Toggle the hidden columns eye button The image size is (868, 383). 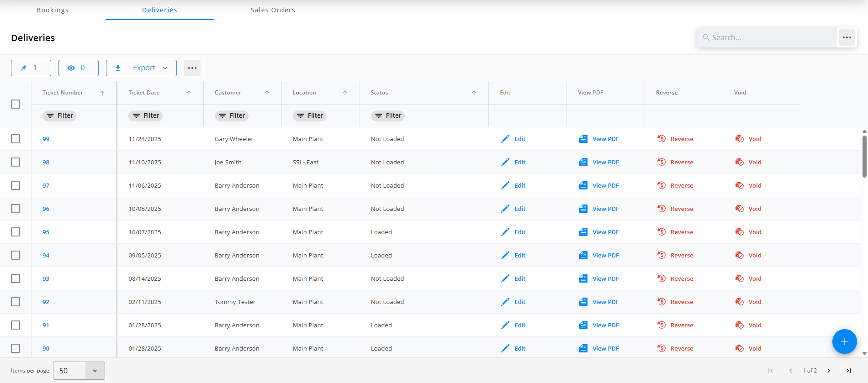point(78,68)
